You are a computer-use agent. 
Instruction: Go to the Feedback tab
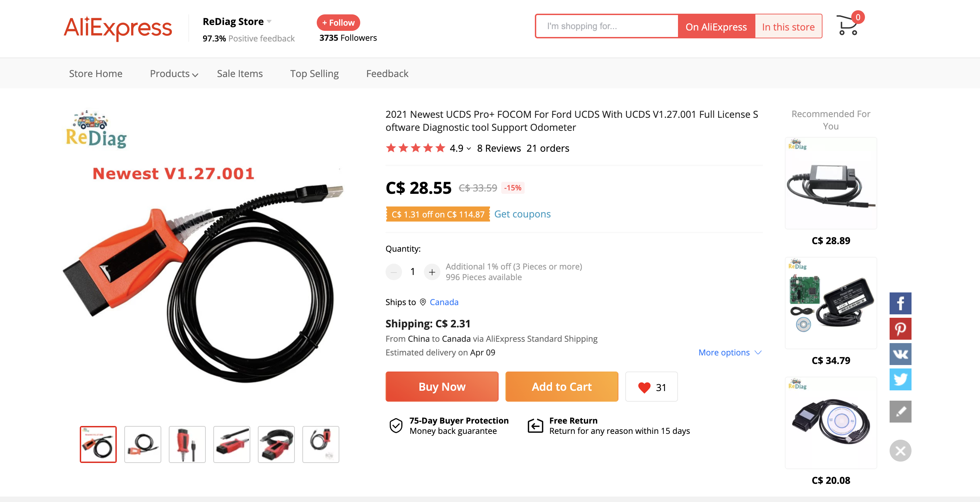(387, 74)
